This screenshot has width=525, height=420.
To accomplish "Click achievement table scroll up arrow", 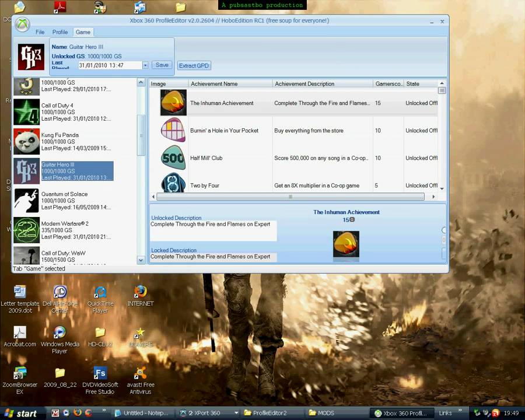I will (442, 83).
